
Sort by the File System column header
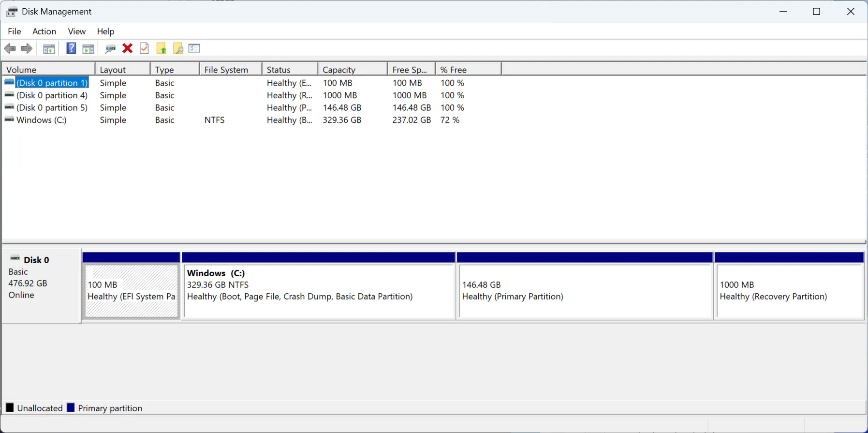(231, 70)
